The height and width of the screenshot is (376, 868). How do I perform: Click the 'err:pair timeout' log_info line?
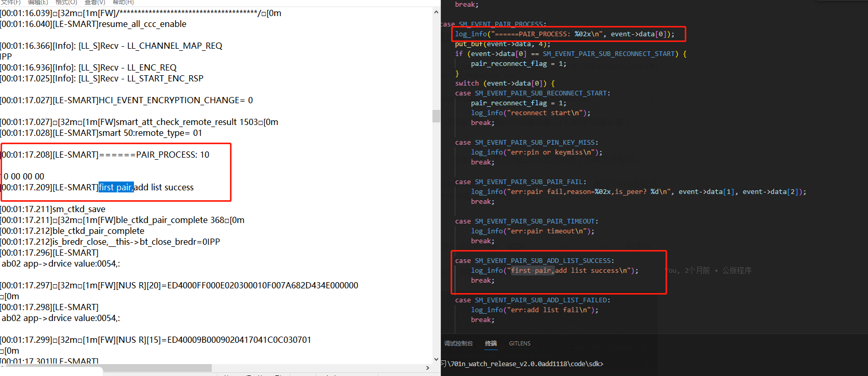[x=533, y=231]
